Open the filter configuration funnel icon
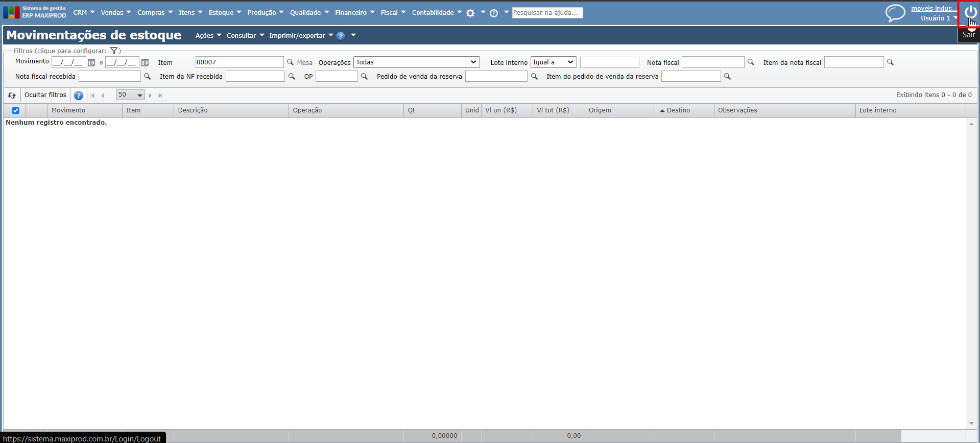 (114, 51)
